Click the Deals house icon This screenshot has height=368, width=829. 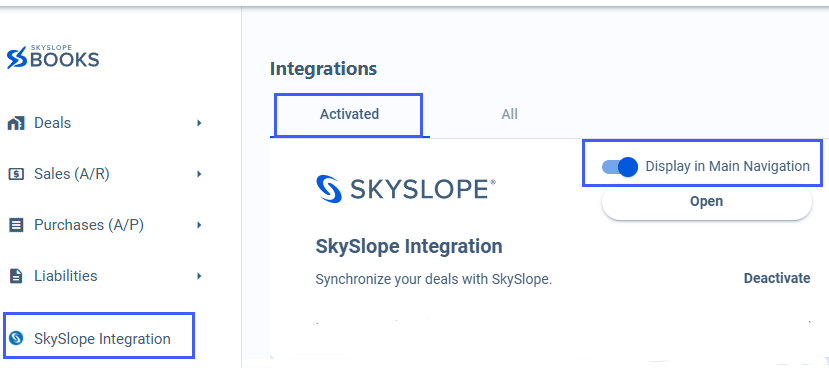coord(16,123)
